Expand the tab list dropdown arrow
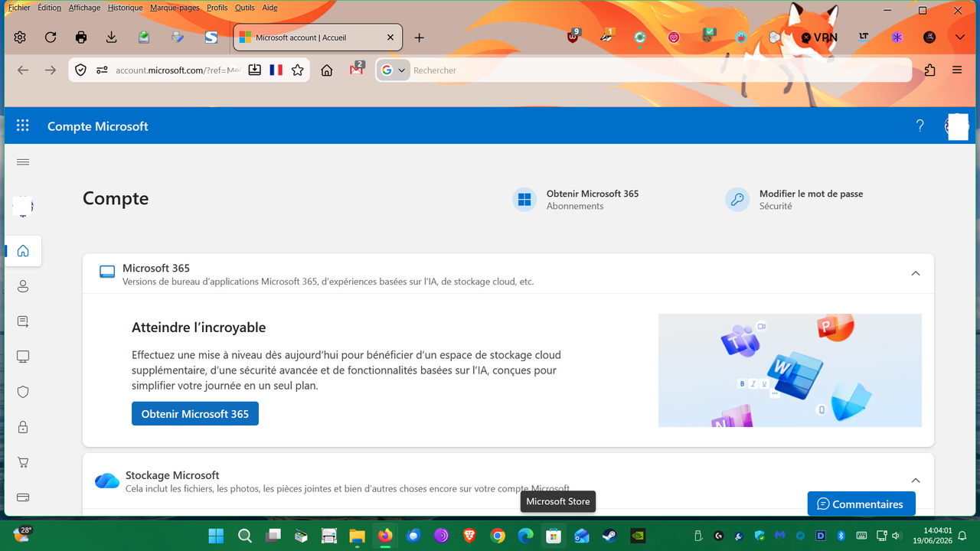Image resolution: width=980 pixels, height=551 pixels. (x=960, y=37)
